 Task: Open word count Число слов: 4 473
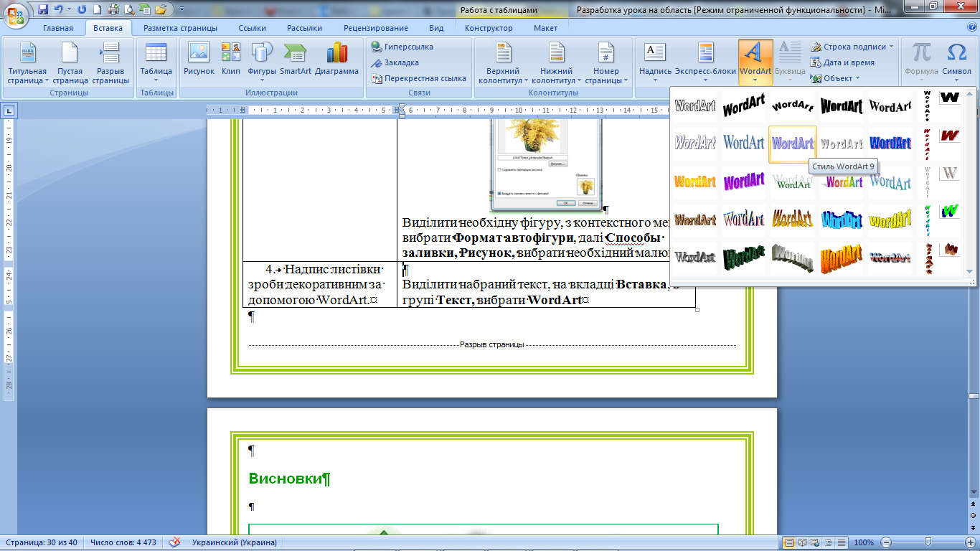tap(123, 543)
